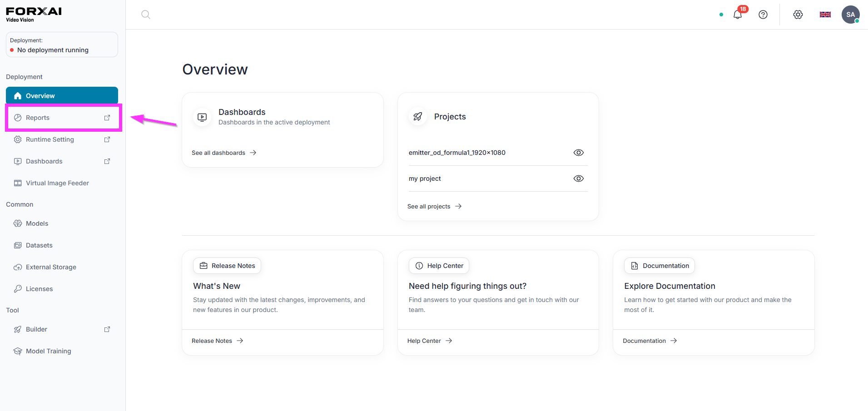Click the Runtime Setting external link icon
The width and height of the screenshot is (868, 411).
(107, 139)
